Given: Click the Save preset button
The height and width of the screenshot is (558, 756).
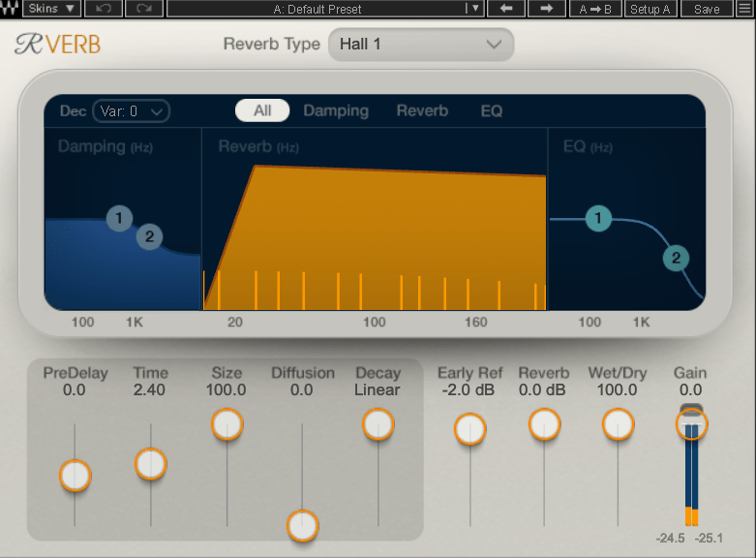Looking at the screenshot, I should [707, 9].
